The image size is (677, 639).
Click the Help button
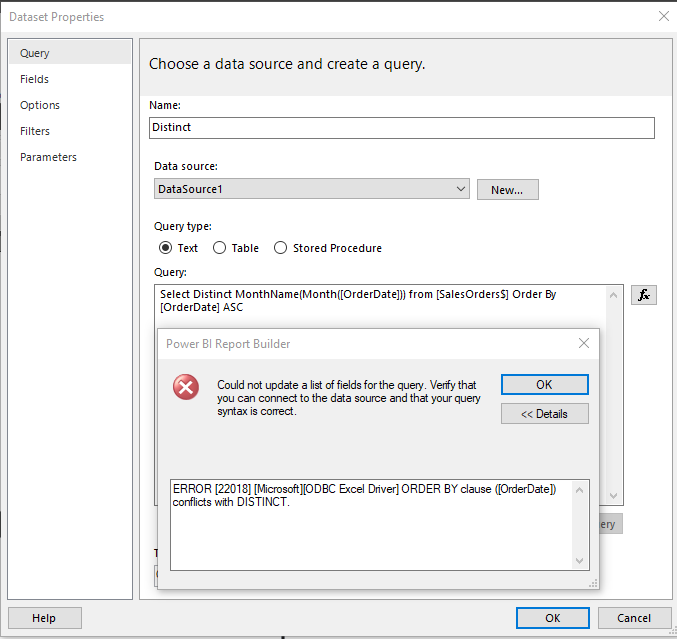(x=44, y=618)
